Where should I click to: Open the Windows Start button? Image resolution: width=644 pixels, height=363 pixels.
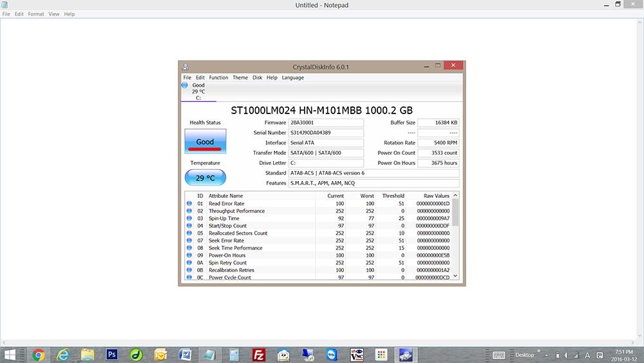coord(10,355)
